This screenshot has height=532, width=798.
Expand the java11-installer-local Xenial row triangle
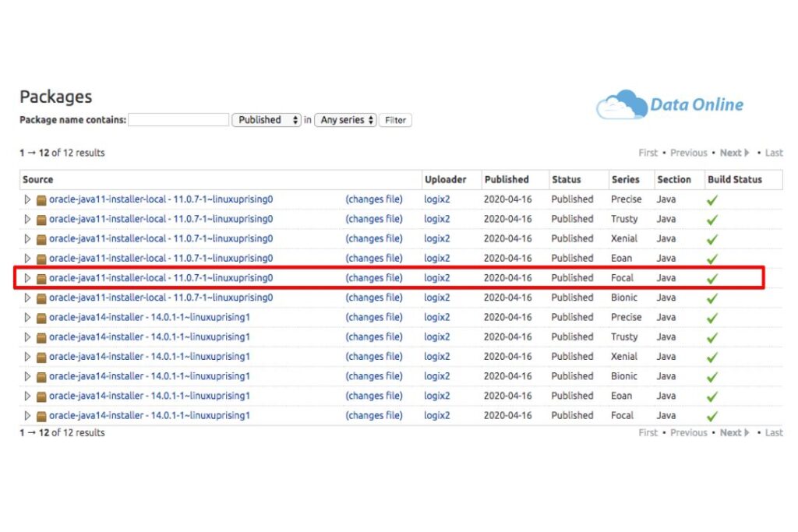[27, 238]
